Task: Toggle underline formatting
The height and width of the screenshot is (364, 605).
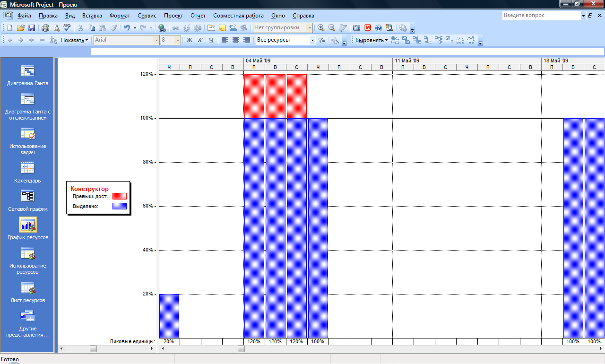Action: coord(211,40)
